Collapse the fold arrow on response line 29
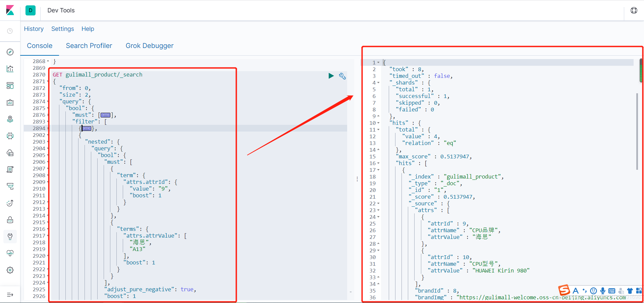 tap(378, 251)
